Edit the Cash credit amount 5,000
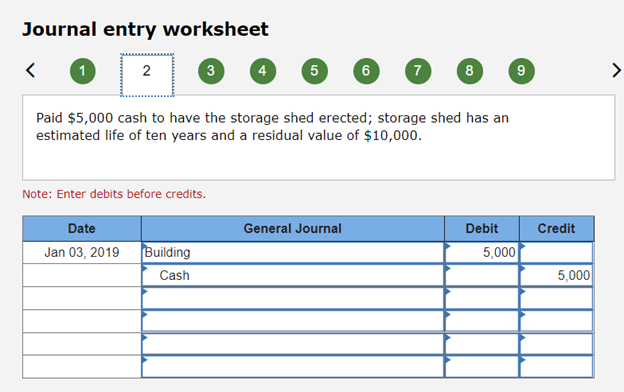This screenshot has height=392, width=624. [556, 275]
